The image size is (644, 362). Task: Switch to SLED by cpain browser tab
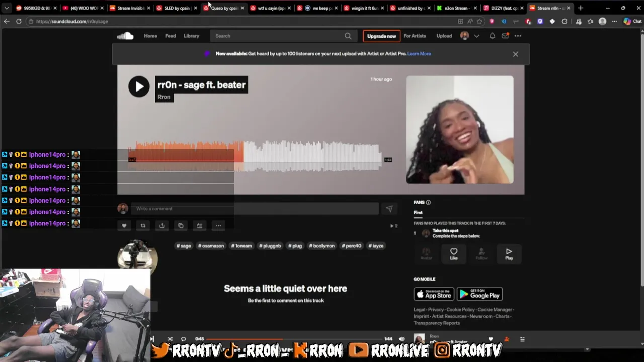(176, 8)
